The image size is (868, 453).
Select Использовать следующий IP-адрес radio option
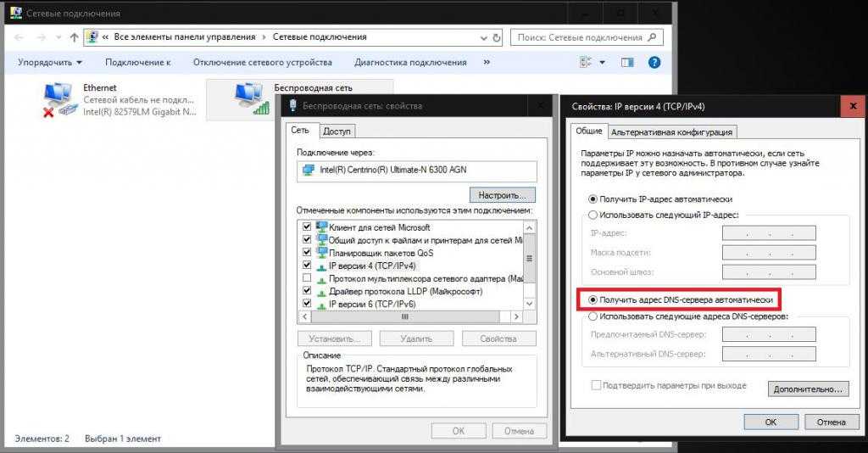click(593, 215)
